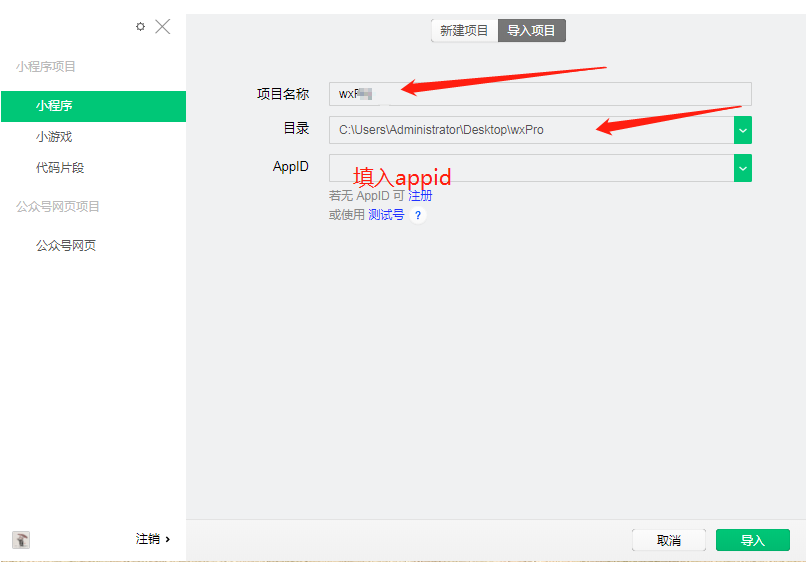This screenshot has height=563, width=806.
Task: Click the user avatar thumbnail
Action: tap(21, 539)
